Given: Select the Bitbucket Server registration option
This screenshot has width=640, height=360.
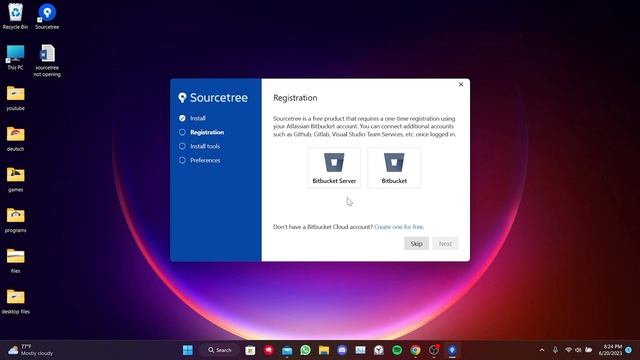Looking at the screenshot, I should pos(334,168).
